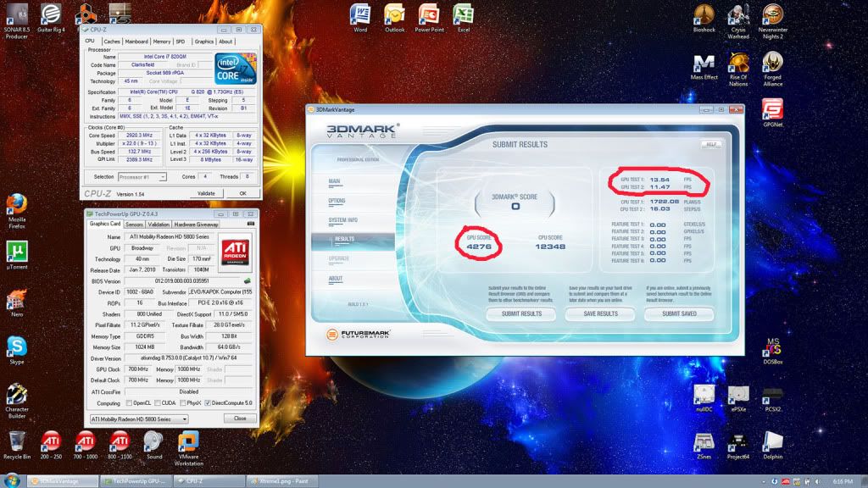Open the Main section in 3DMark Vantage
Viewport: 868px width, 488px height.
tap(334, 181)
